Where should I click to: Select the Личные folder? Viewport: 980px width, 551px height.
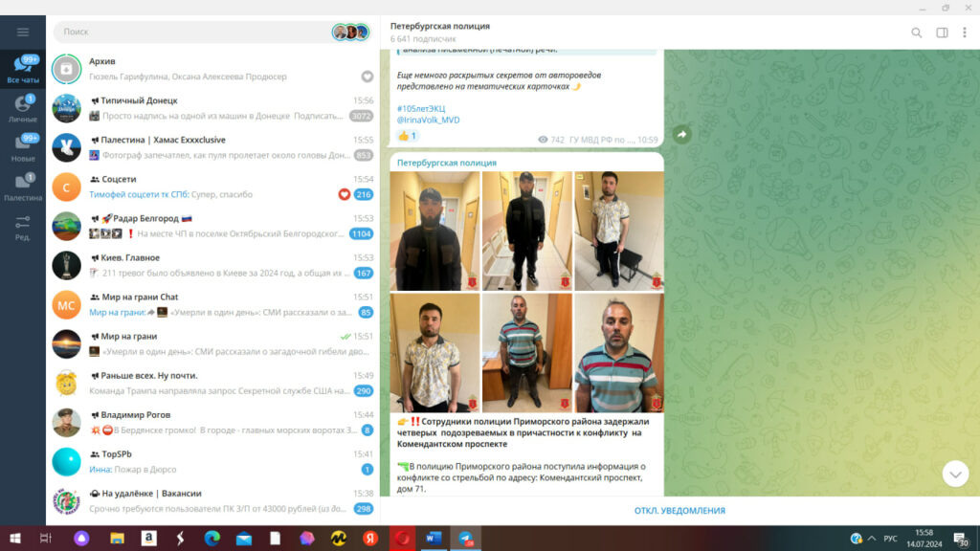23,109
